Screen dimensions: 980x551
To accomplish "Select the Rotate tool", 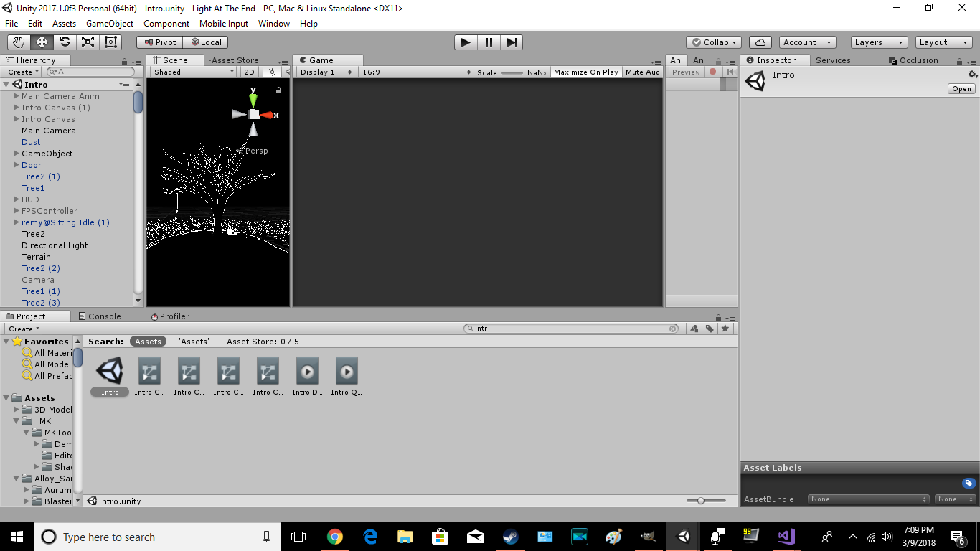I will click(x=65, y=42).
